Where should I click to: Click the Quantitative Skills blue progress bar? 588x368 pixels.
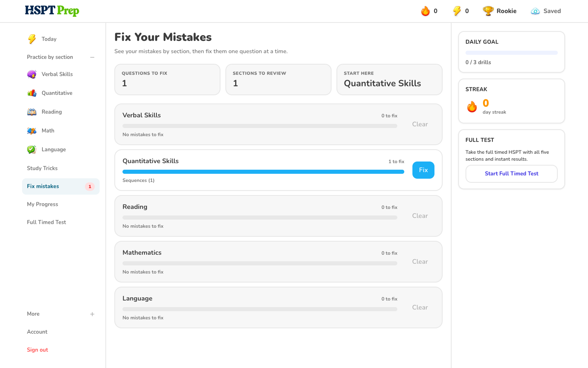pos(263,172)
